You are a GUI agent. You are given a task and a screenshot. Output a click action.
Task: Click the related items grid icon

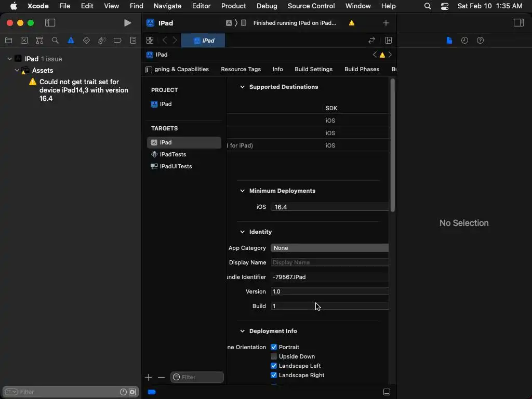[x=150, y=41]
